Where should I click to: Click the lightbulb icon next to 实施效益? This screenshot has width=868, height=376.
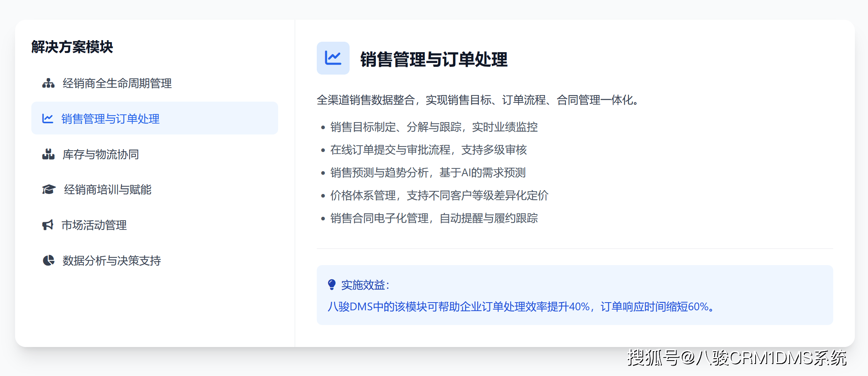pos(331,285)
